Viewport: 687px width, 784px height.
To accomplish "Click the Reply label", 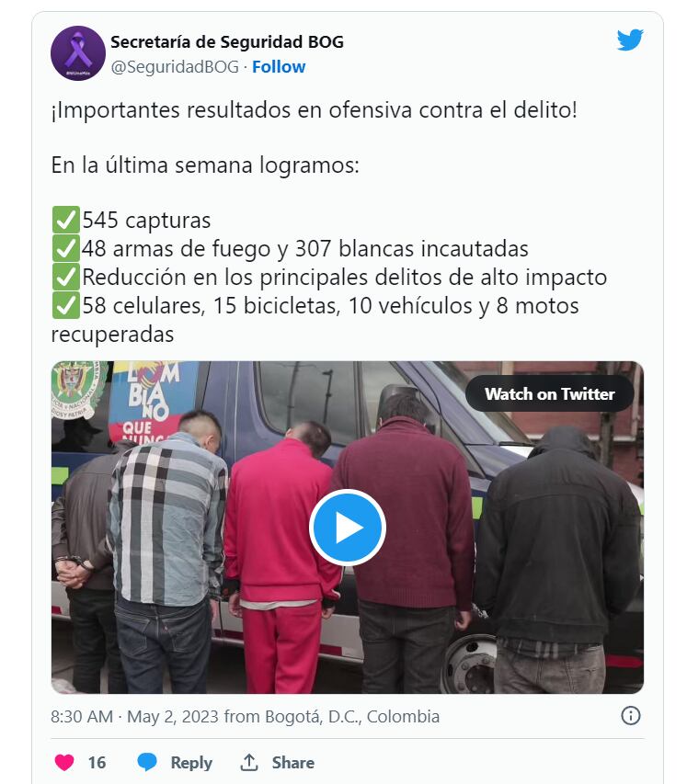I will pyautogui.click(x=191, y=763).
